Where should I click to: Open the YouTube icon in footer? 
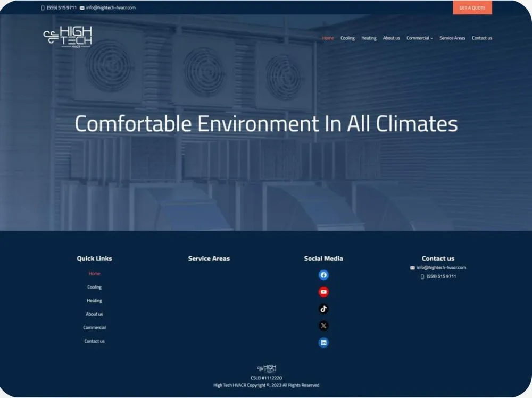[323, 292]
